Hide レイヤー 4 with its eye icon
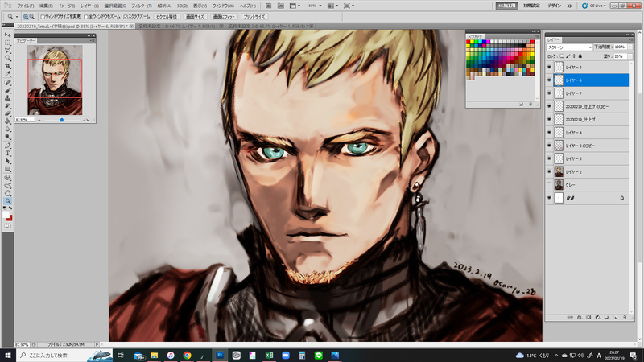This screenshot has width=644, height=362. 549,133
